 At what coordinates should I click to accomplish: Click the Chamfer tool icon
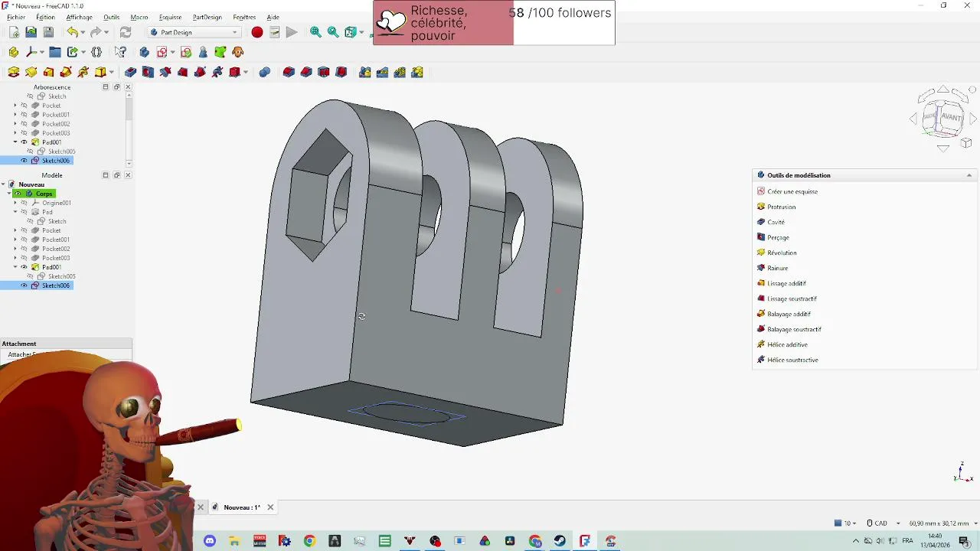306,72
